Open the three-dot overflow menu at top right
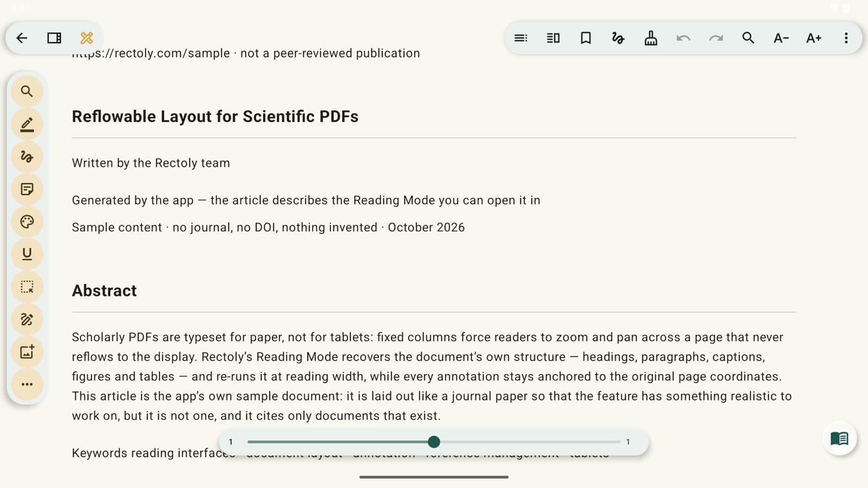This screenshot has height=488, width=868. point(846,38)
